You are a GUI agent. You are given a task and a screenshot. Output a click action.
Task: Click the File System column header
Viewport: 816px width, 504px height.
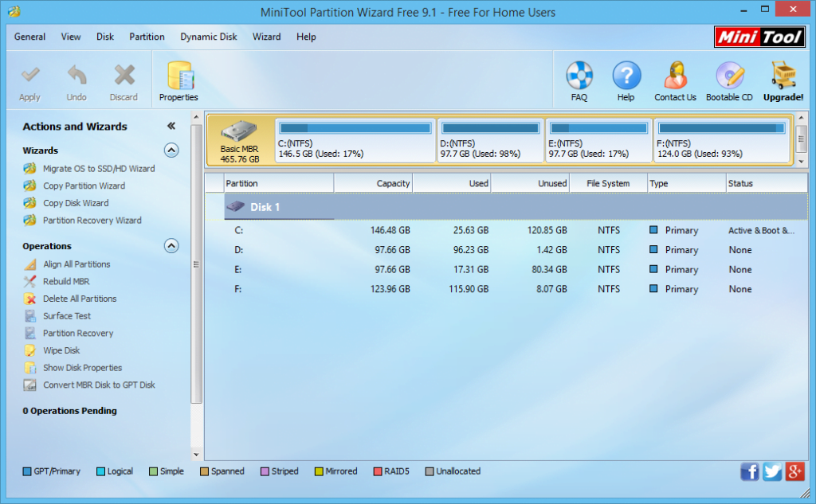[x=608, y=183]
